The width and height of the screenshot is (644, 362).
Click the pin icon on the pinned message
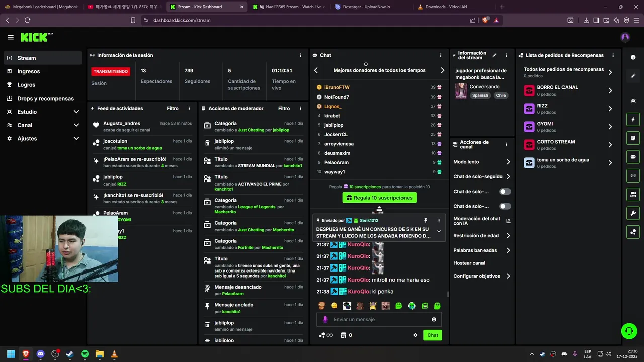click(x=426, y=220)
